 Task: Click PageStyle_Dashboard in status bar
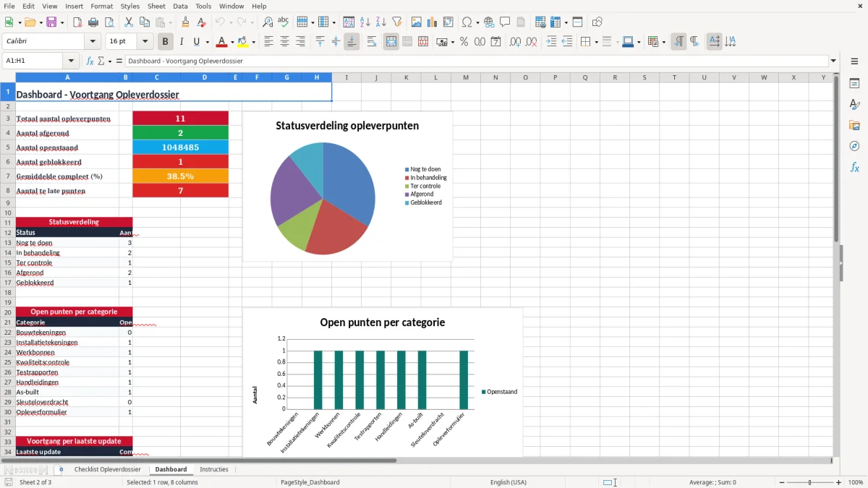coord(310,482)
